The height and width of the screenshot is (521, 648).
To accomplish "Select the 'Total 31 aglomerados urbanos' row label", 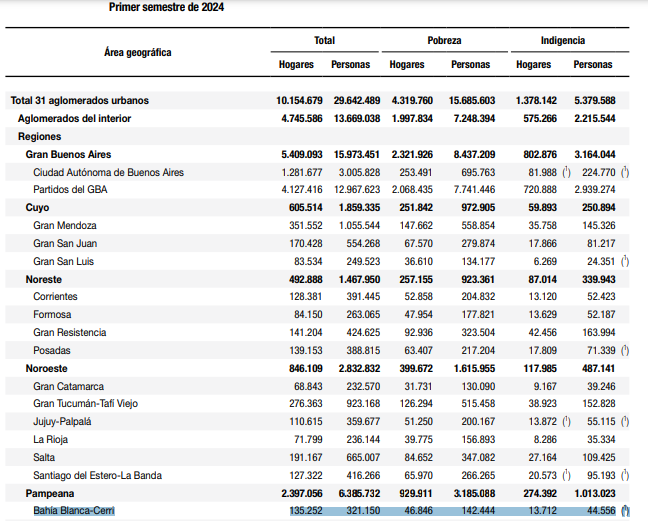I will pos(79,101).
